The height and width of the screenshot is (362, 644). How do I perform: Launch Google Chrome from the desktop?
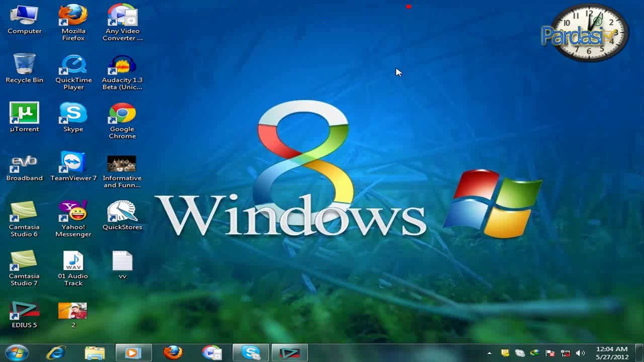pyautogui.click(x=122, y=121)
